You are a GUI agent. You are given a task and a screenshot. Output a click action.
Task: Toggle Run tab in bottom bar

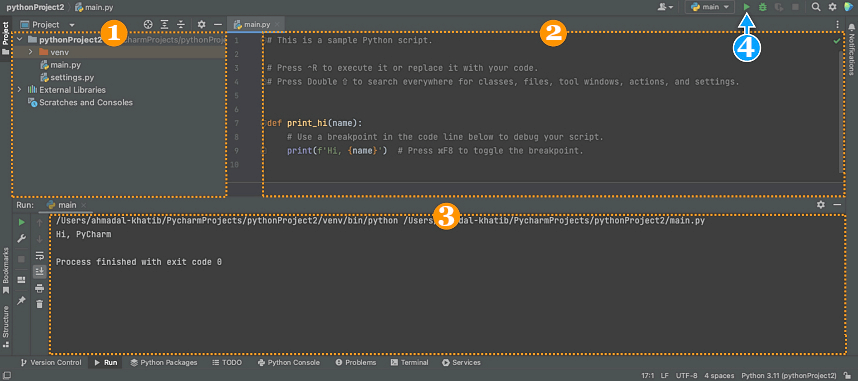(106, 362)
